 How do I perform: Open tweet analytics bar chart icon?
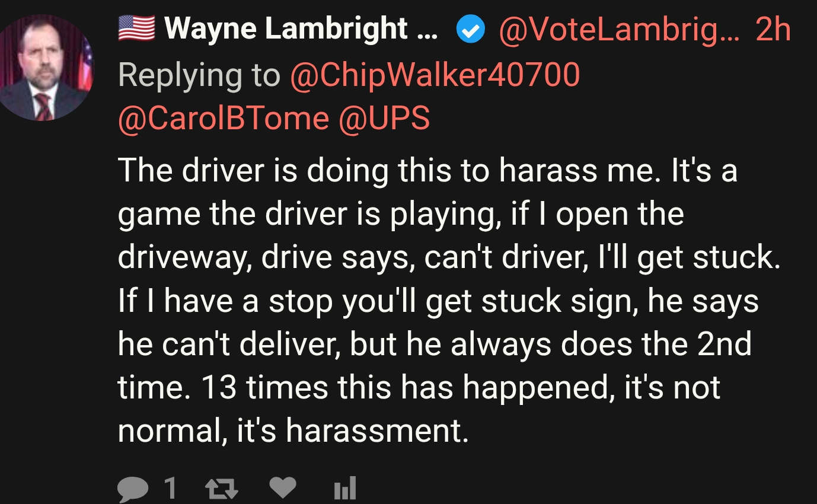point(344,489)
